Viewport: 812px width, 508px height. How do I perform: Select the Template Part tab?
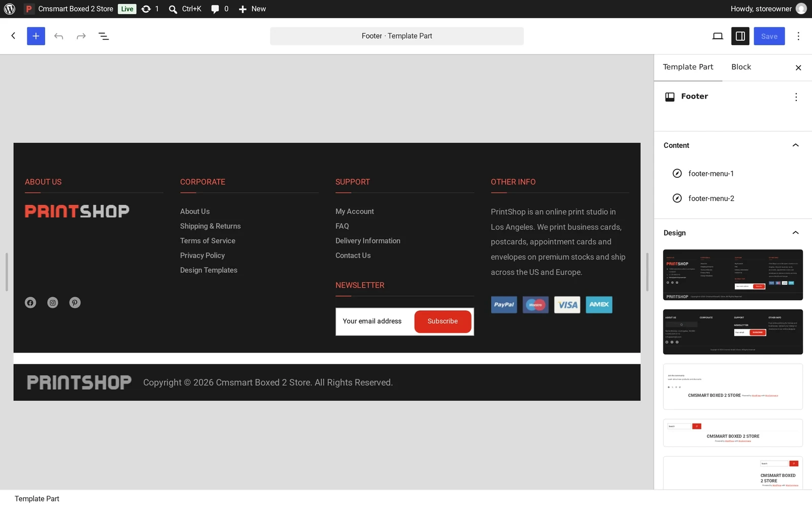pos(688,67)
